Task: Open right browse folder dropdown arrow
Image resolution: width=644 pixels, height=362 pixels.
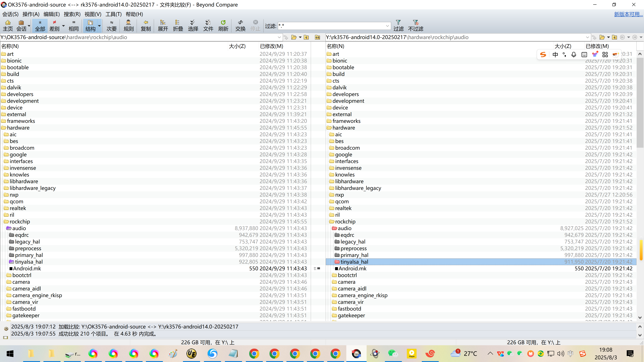Action: click(x=608, y=38)
